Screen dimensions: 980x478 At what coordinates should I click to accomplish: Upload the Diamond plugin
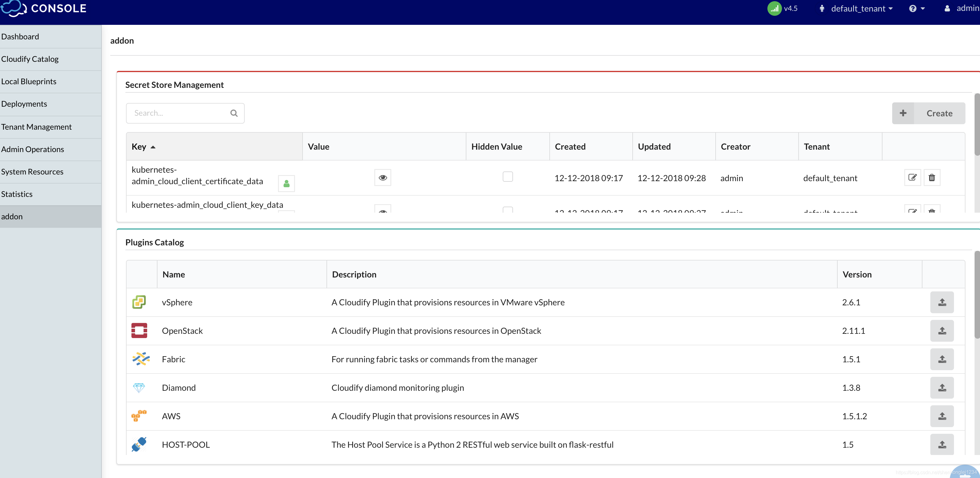coord(942,388)
